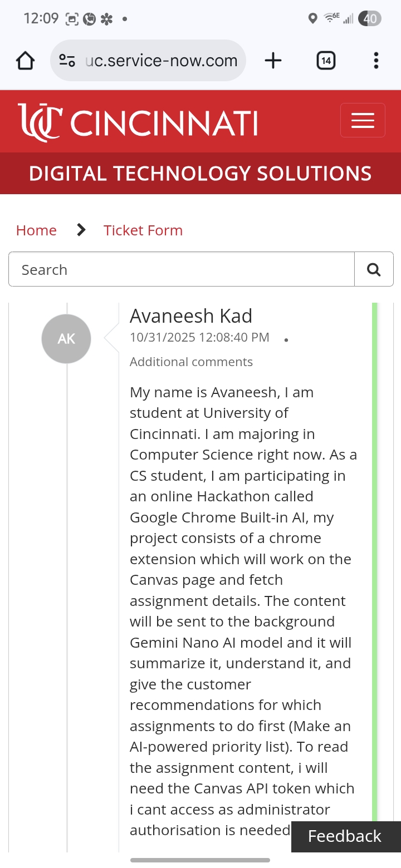Tap the browser home icon
The height and width of the screenshot is (868, 401).
[x=26, y=61]
